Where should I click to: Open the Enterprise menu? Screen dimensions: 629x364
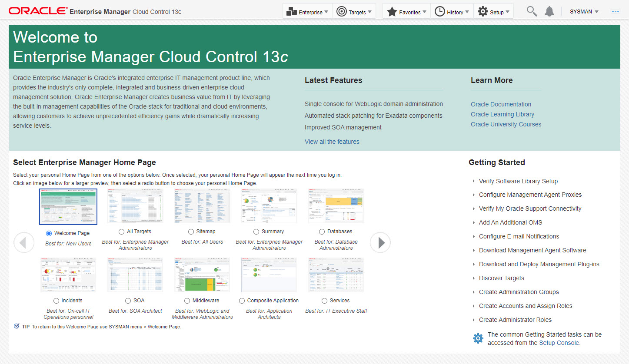(307, 12)
